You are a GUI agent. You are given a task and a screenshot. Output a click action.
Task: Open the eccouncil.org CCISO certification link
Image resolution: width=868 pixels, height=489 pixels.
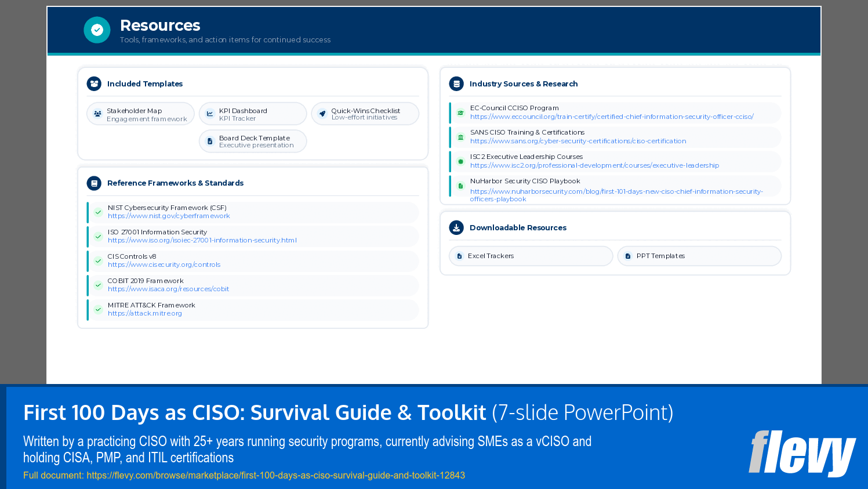(612, 117)
